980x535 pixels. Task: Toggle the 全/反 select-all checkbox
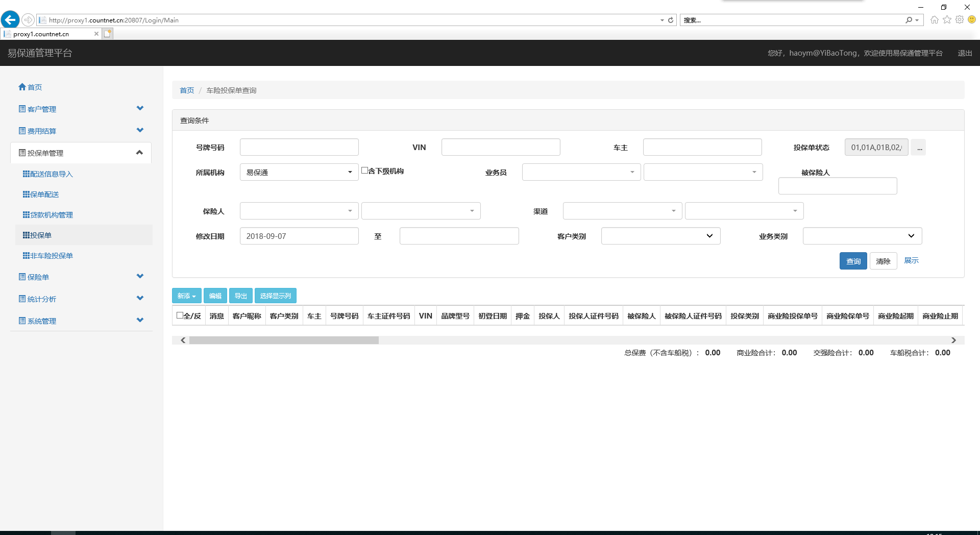[180, 315]
